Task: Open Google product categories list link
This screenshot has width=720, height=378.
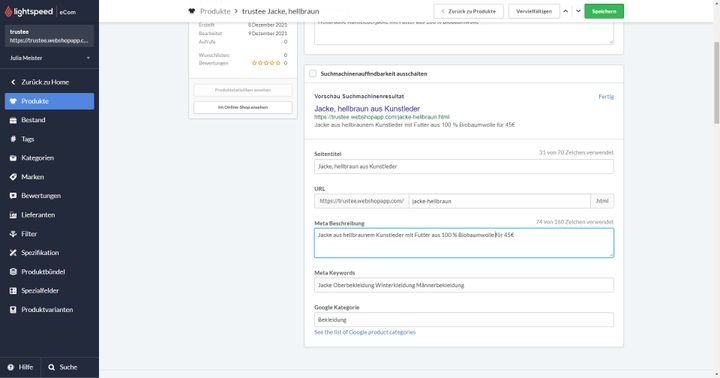Action: 365,332
